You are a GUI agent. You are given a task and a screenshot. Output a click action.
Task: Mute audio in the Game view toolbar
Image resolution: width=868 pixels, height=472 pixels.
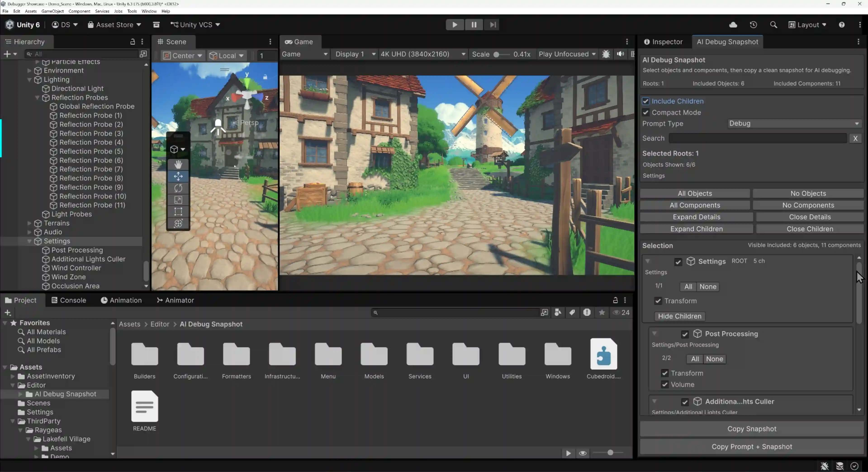point(620,54)
